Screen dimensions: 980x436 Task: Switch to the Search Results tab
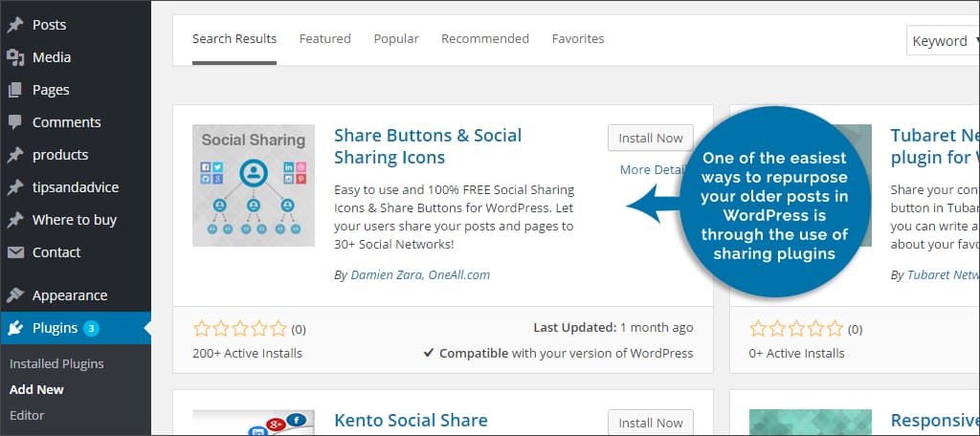point(234,39)
